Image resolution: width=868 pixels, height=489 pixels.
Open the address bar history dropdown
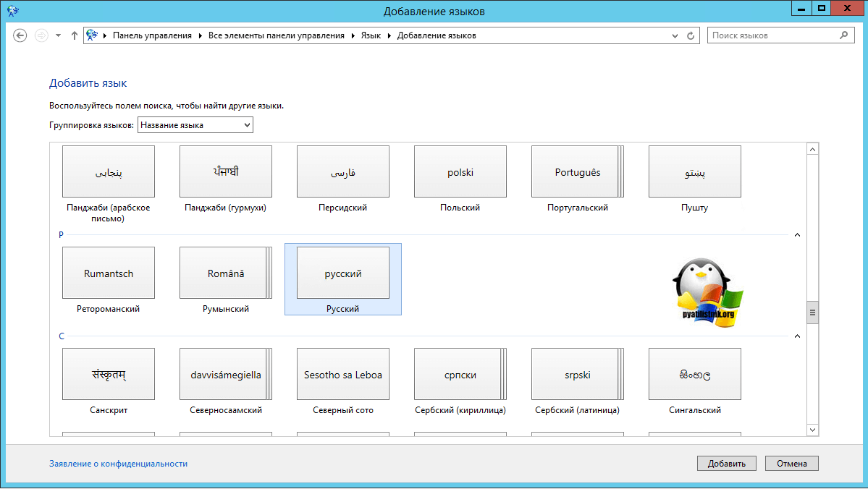coord(675,35)
